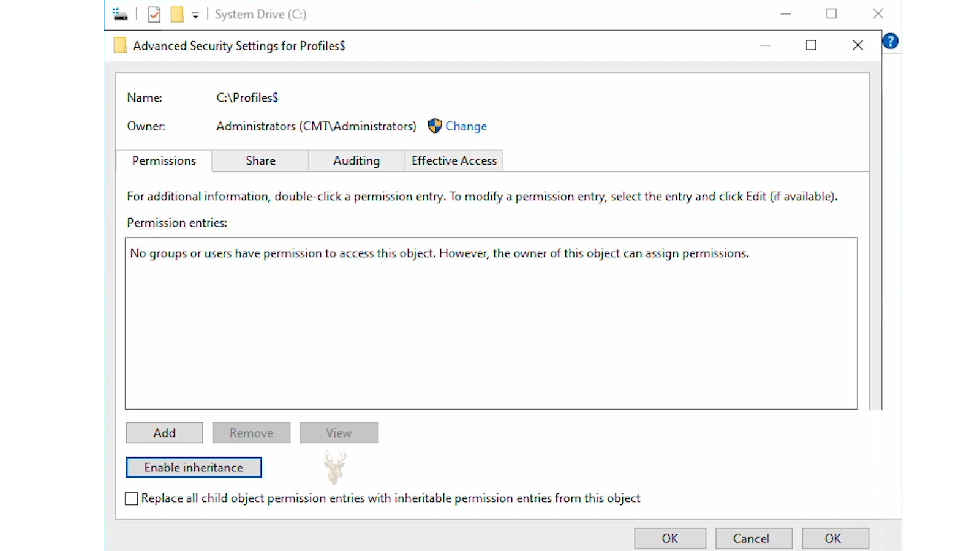This screenshot has width=980, height=551.
Task: Close the Advanced Security Settings dialog
Action: (858, 45)
